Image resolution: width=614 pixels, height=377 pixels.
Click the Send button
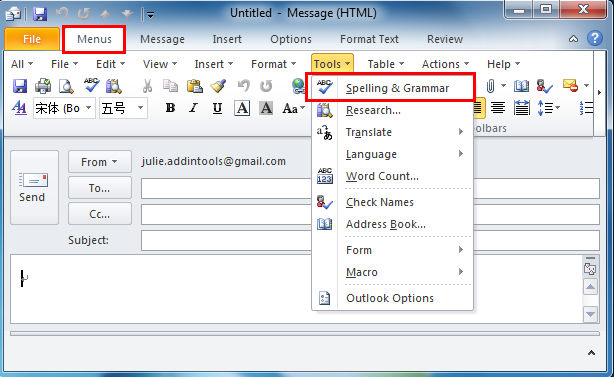(34, 188)
